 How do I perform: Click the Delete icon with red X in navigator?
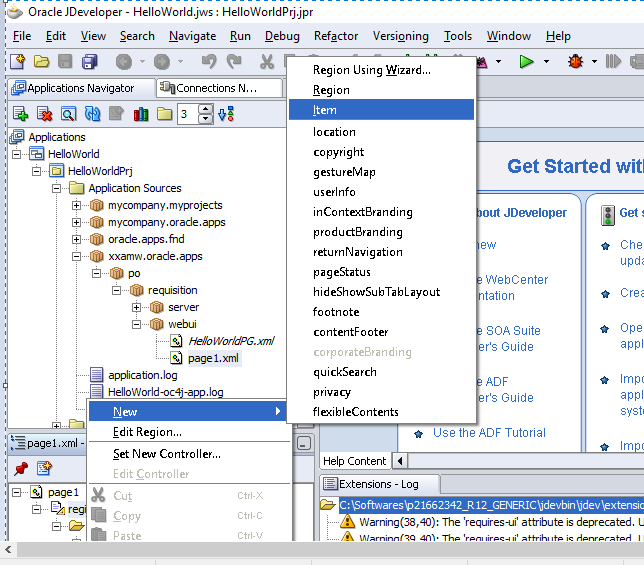click(44, 114)
